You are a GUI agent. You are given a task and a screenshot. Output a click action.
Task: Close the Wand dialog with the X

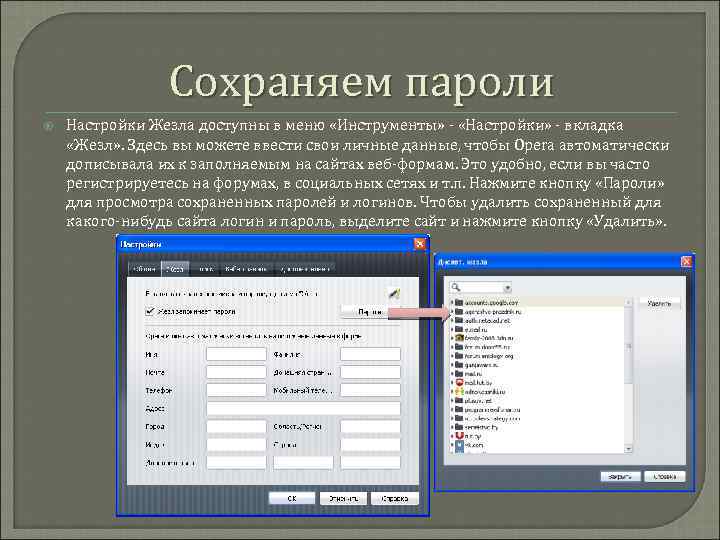click(686, 261)
